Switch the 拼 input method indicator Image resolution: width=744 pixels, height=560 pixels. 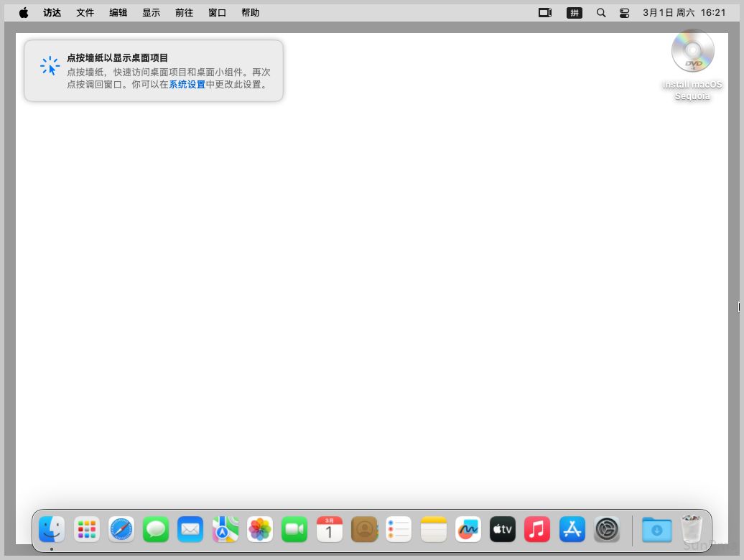575,13
